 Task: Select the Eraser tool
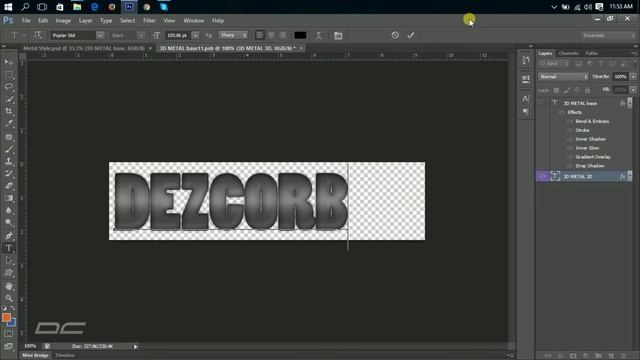(x=9, y=186)
